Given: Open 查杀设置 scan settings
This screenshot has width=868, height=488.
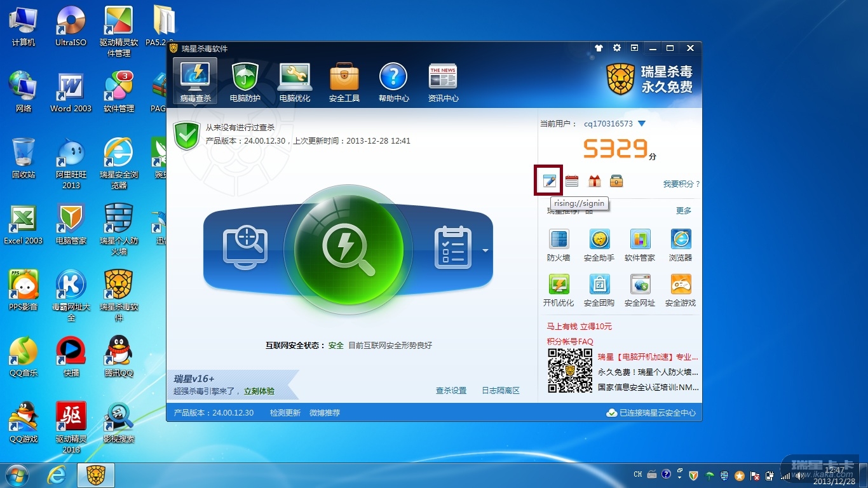Looking at the screenshot, I should [451, 391].
